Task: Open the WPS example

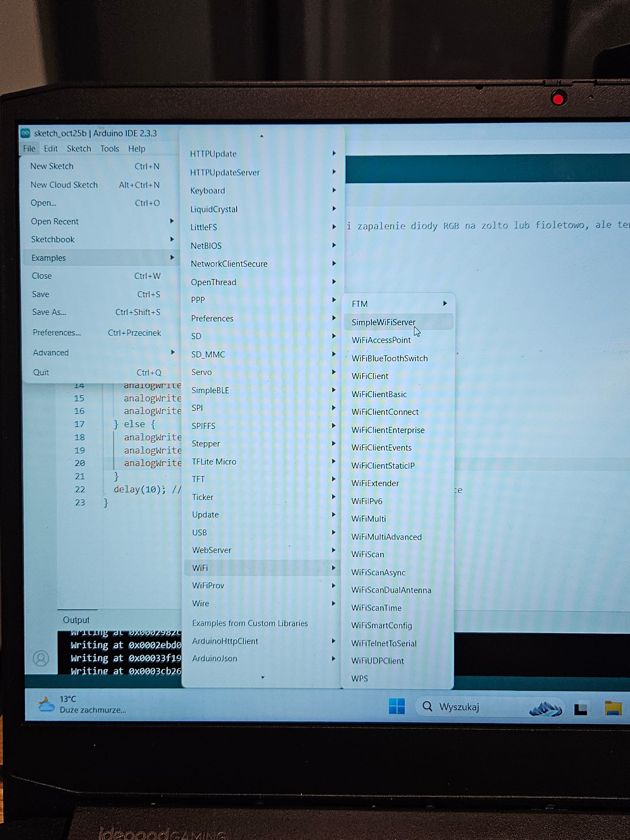Action: (x=398, y=679)
